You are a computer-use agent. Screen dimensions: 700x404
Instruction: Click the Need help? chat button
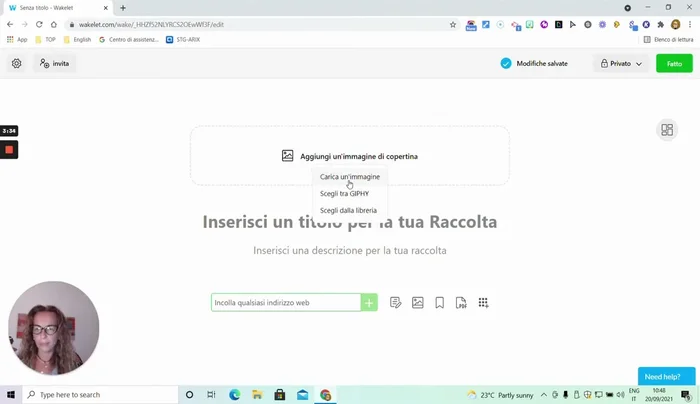point(667,377)
